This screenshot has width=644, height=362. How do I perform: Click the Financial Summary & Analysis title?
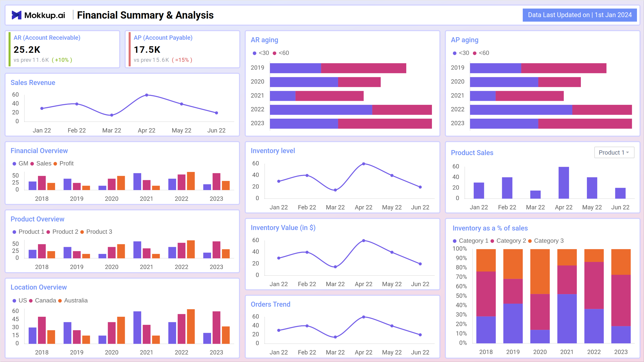(x=145, y=15)
